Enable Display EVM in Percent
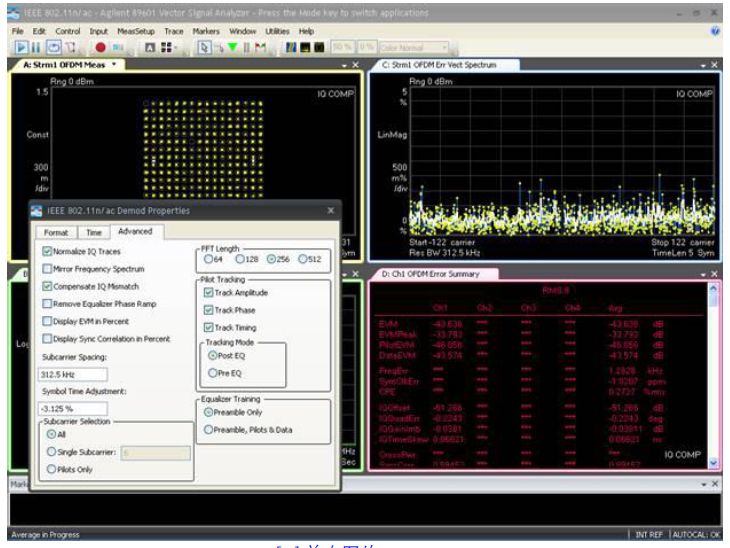The image size is (730, 548). point(47,321)
